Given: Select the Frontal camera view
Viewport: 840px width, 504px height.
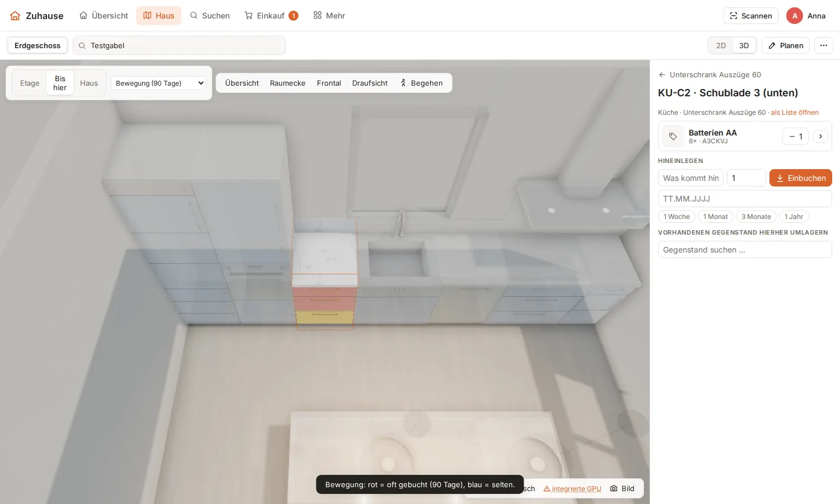Looking at the screenshot, I should [x=329, y=83].
